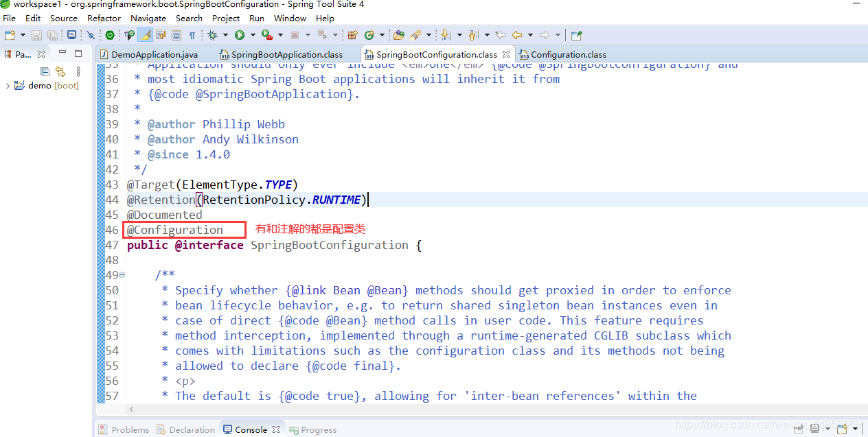The width and height of the screenshot is (868, 437).
Task: Switch to Configuration.class editor tab
Action: 563,54
